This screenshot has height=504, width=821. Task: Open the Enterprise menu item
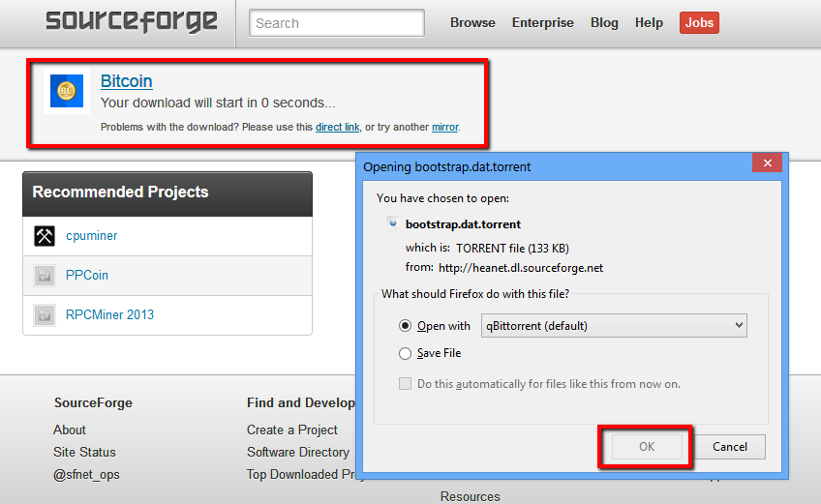point(542,23)
